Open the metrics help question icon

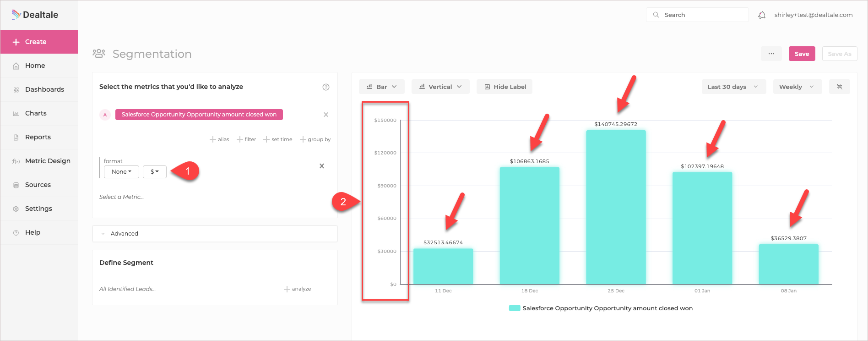click(326, 87)
